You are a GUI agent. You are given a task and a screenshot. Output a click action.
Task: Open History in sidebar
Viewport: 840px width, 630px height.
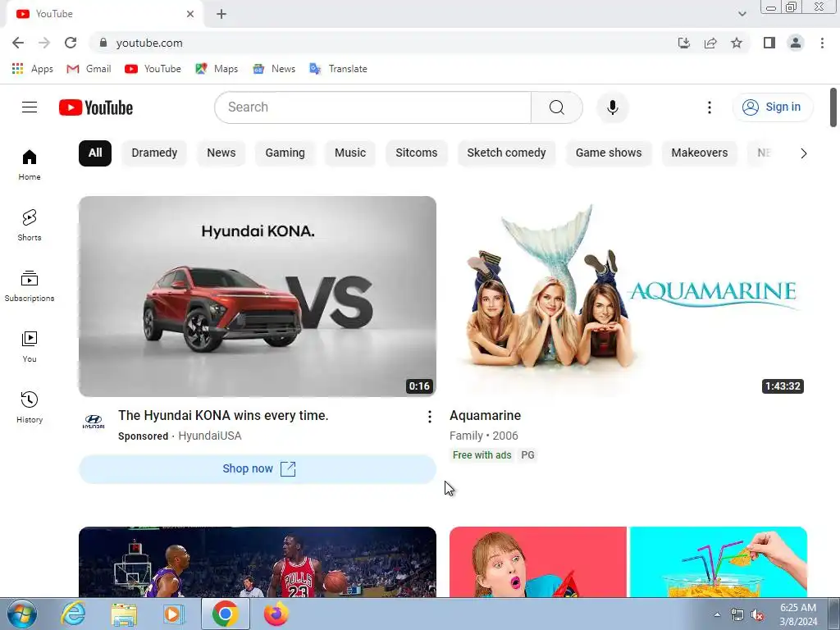click(30, 408)
